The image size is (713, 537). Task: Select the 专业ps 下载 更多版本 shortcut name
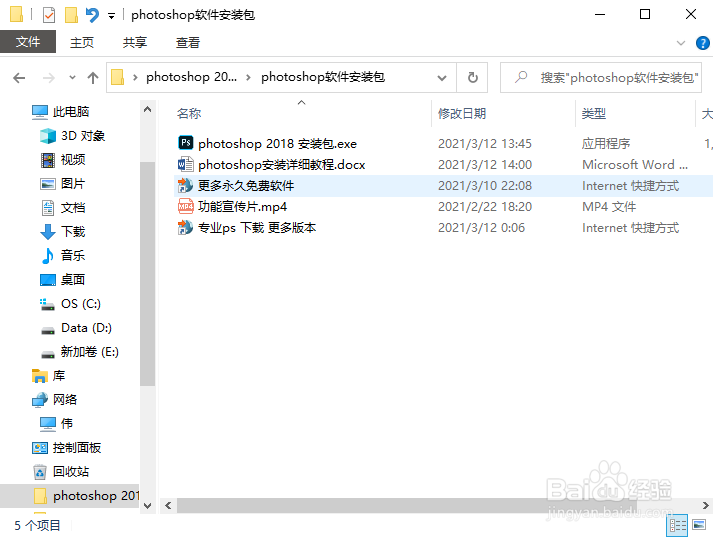tap(257, 227)
